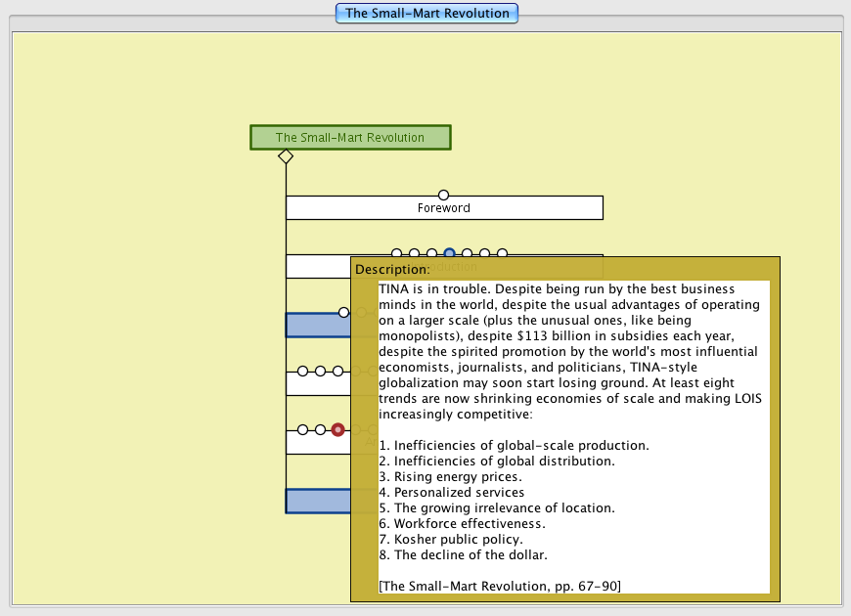
Task: Click the circle marker on the upper blue node
Action: 343,312
